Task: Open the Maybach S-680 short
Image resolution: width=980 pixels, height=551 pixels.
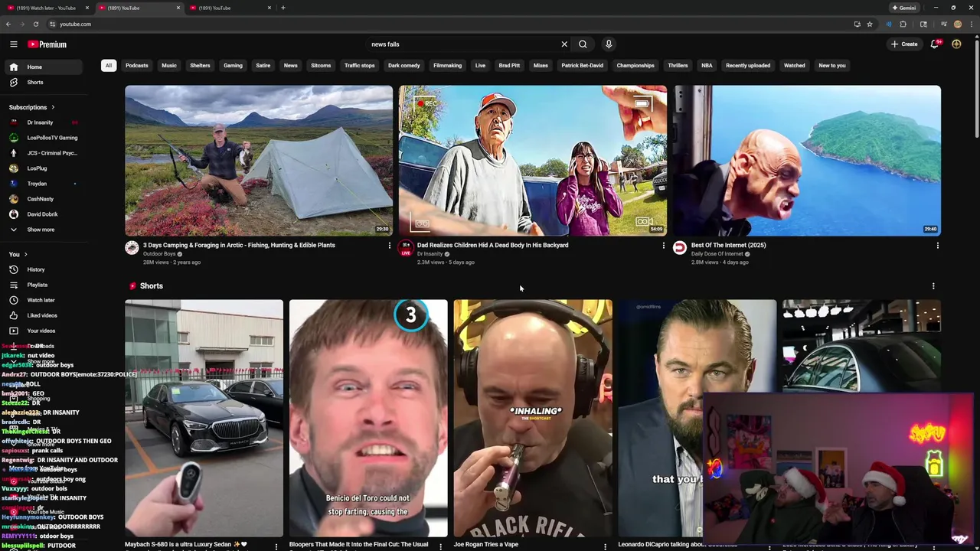Action: (x=204, y=419)
